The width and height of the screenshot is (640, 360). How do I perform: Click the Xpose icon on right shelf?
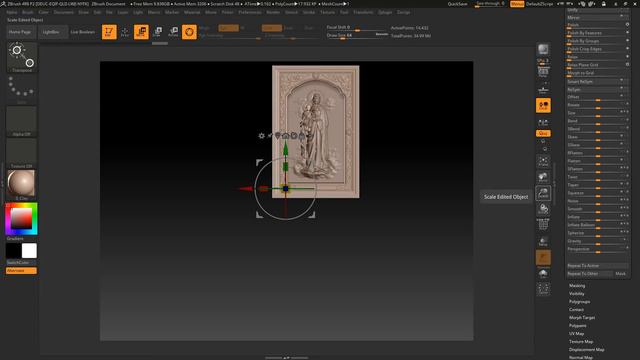(x=543, y=289)
